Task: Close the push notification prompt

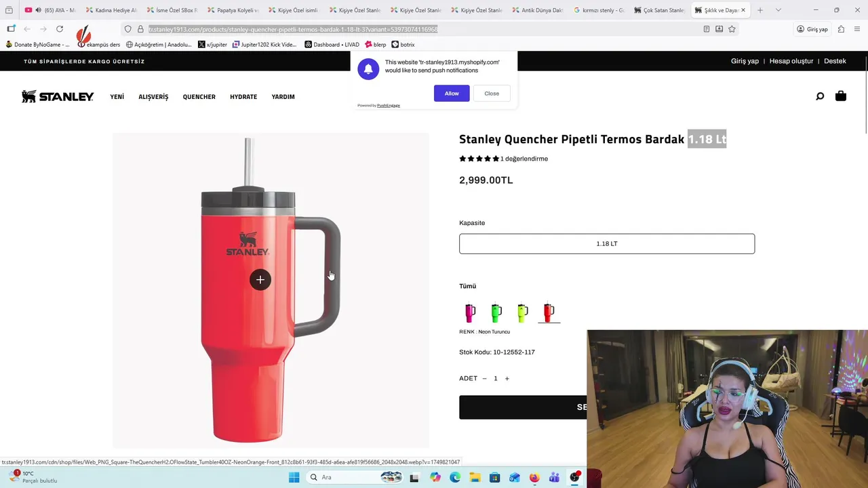Action: click(492, 94)
